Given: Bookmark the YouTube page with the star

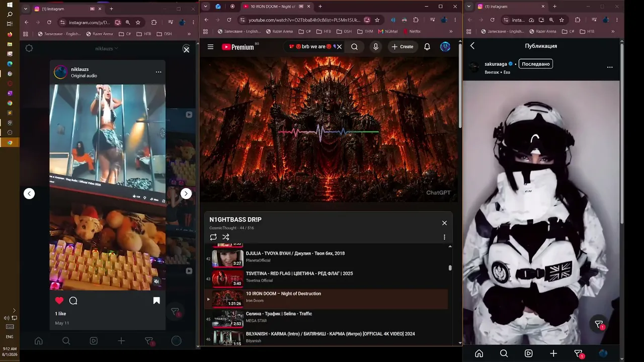Looking at the screenshot, I should [x=377, y=20].
